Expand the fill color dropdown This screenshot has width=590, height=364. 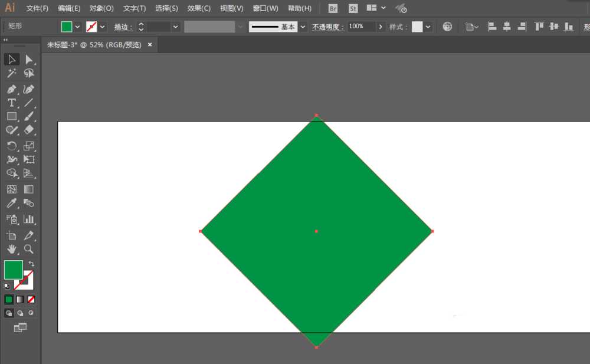point(78,27)
